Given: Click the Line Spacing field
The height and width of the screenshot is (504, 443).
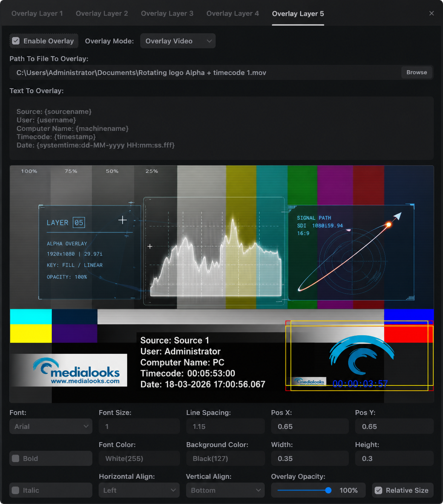Looking at the screenshot, I should pyautogui.click(x=225, y=426).
